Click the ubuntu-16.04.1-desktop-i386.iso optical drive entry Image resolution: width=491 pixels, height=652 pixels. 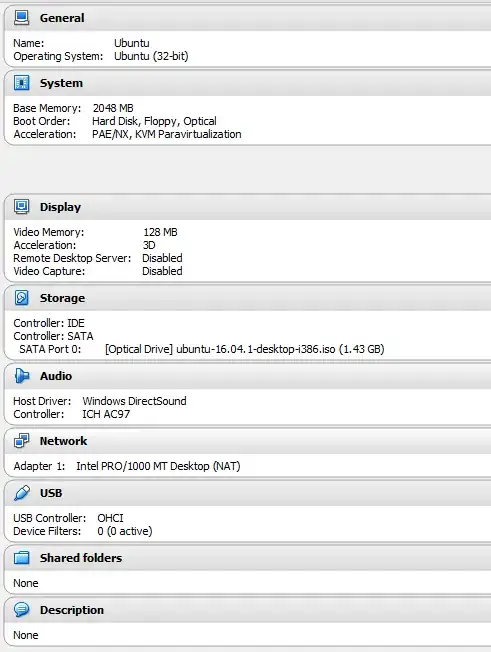[x=244, y=349]
